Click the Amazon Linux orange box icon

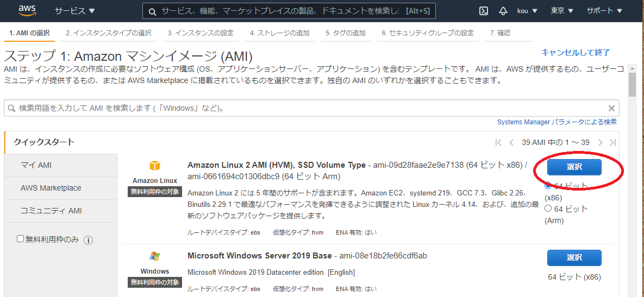click(155, 166)
